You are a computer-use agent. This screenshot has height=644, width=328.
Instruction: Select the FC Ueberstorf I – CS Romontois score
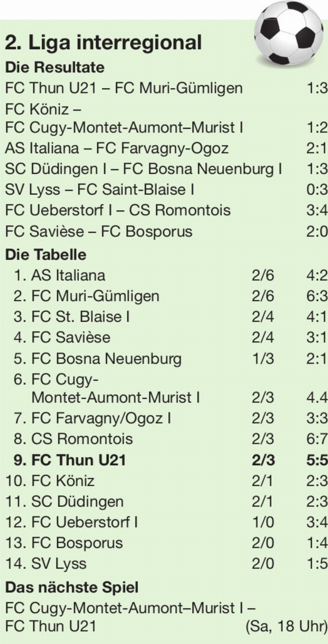(x=317, y=210)
